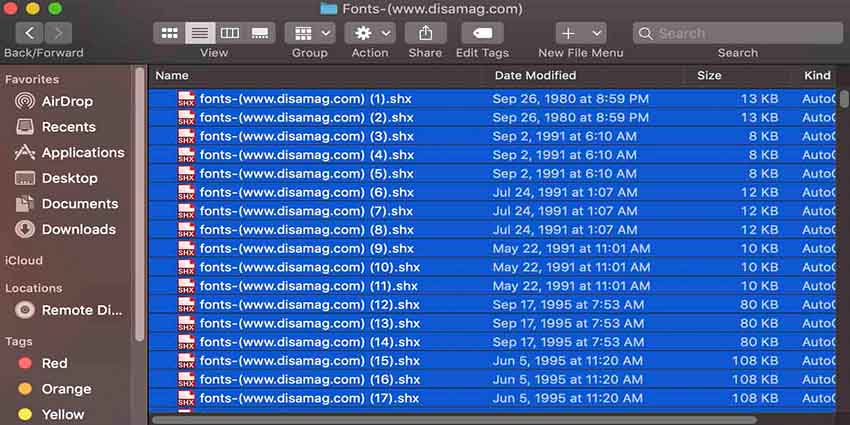
Task: Open the New File Menu dropdown
Action: tap(580, 33)
